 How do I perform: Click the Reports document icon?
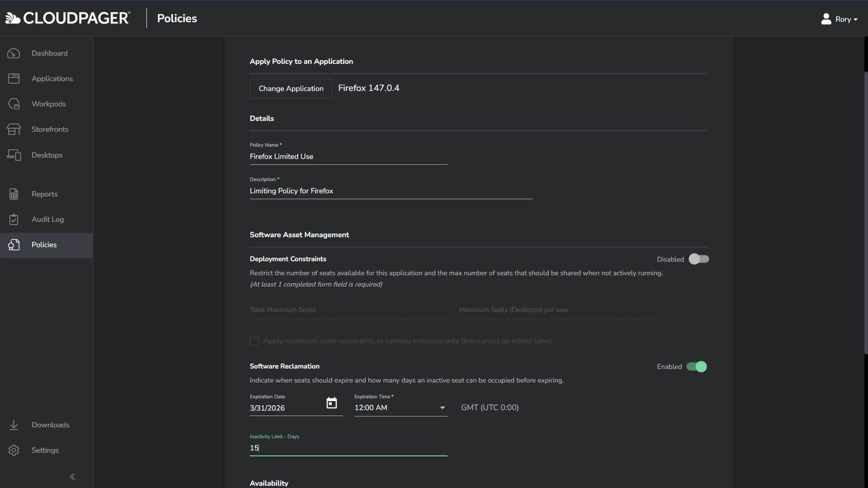click(14, 194)
